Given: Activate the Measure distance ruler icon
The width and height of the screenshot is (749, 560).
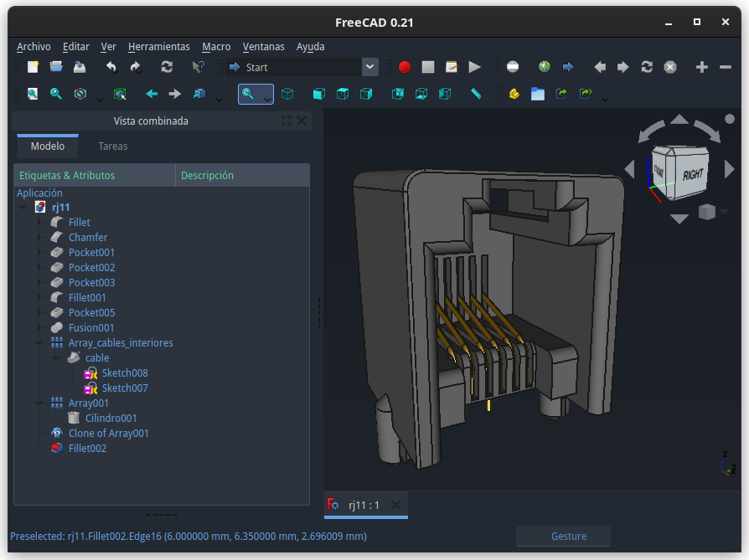Looking at the screenshot, I should pyautogui.click(x=476, y=94).
